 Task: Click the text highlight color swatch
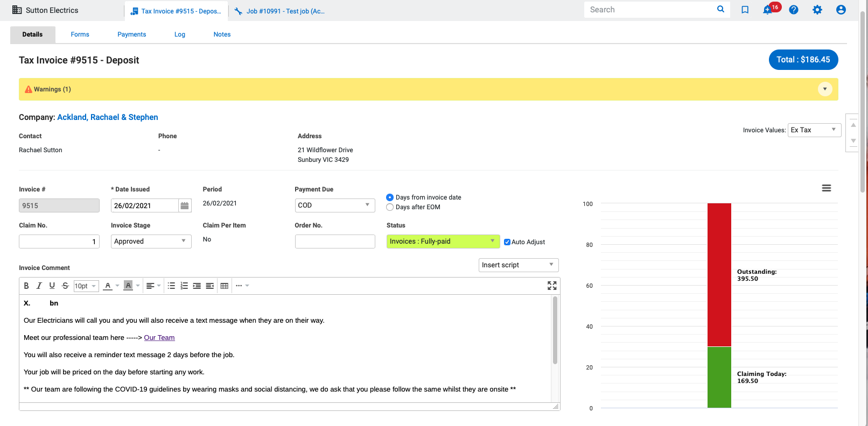[128, 286]
